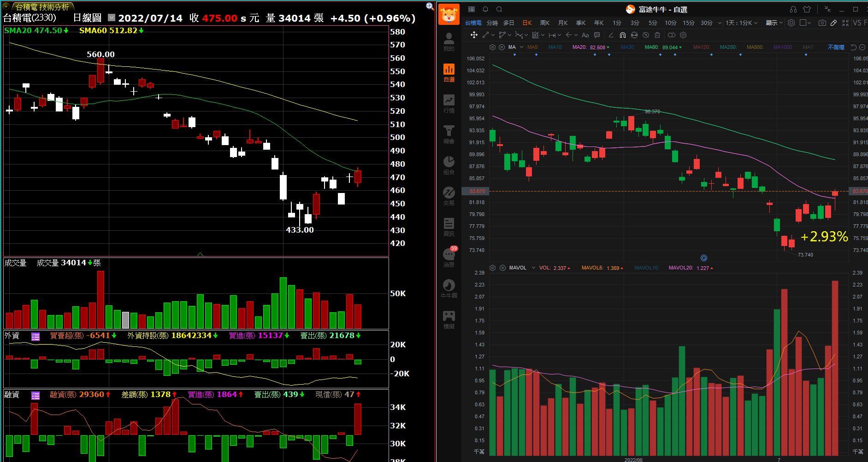The image size is (868, 462).
Task: Select the angle line drawing tool
Action: (x=611, y=35)
